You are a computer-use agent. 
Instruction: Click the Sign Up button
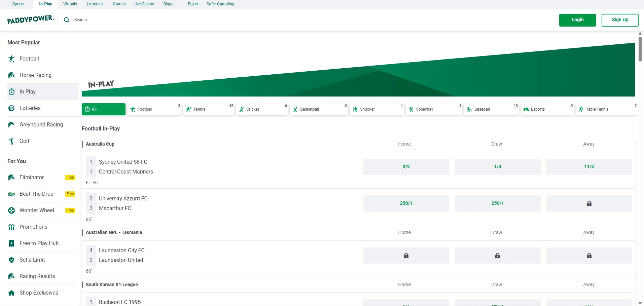pos(620,20)
